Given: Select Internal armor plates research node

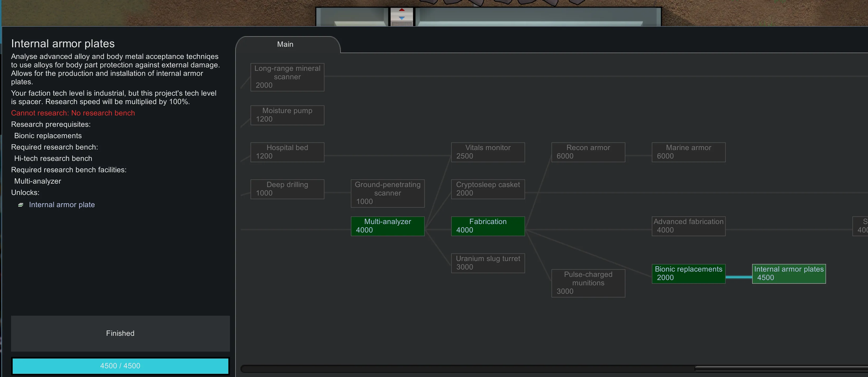Looking at the screenshot, I should [x=789, y=273].
